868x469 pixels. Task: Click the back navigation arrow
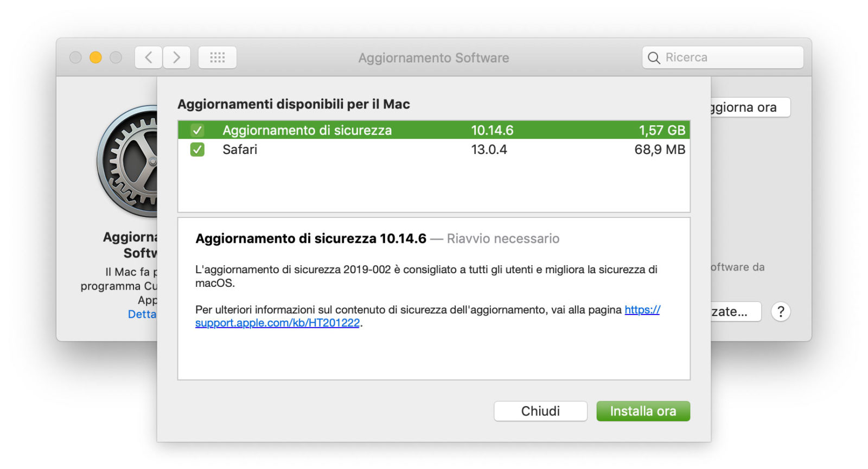point(148,57)
